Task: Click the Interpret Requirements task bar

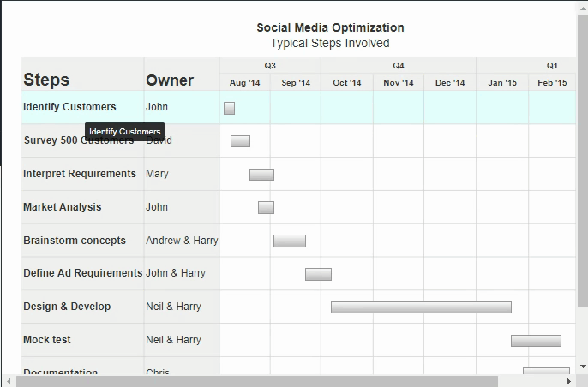Action: pyautogui.click(x=261, y=175)
